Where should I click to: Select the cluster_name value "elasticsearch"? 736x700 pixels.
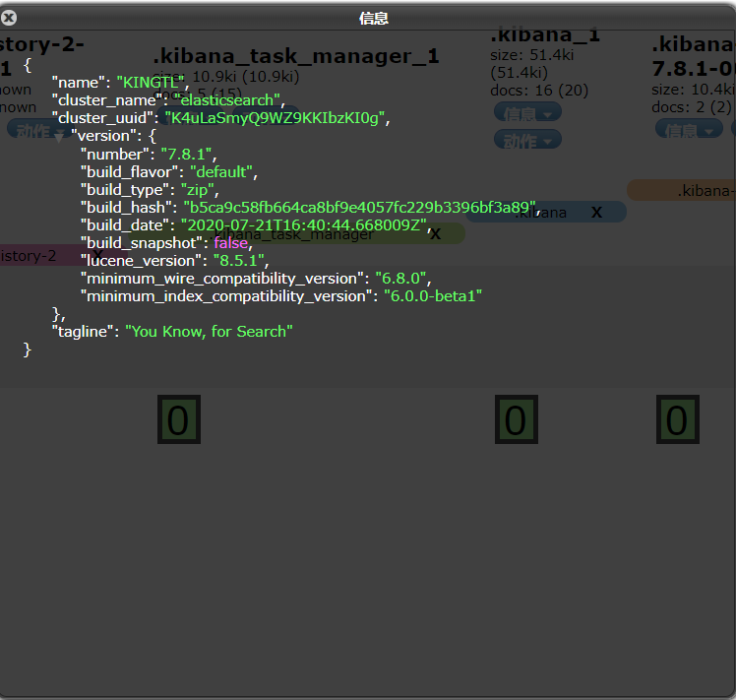pyautogui.click(x=227, y=100)
